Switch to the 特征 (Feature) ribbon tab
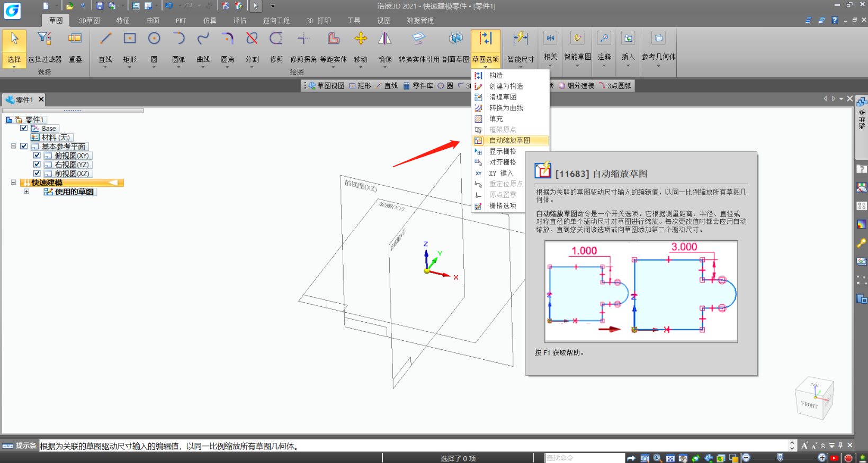This screenshot has height=463, width=868. click(123, 21)
